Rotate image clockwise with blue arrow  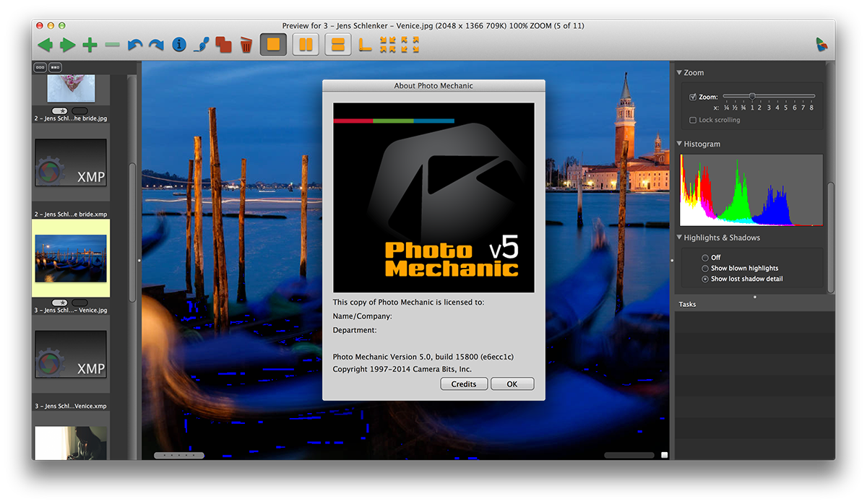(x=156, y=45)
